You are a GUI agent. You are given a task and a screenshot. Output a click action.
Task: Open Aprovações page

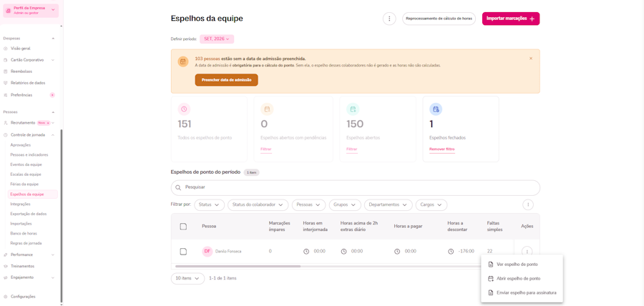point(21,145)
